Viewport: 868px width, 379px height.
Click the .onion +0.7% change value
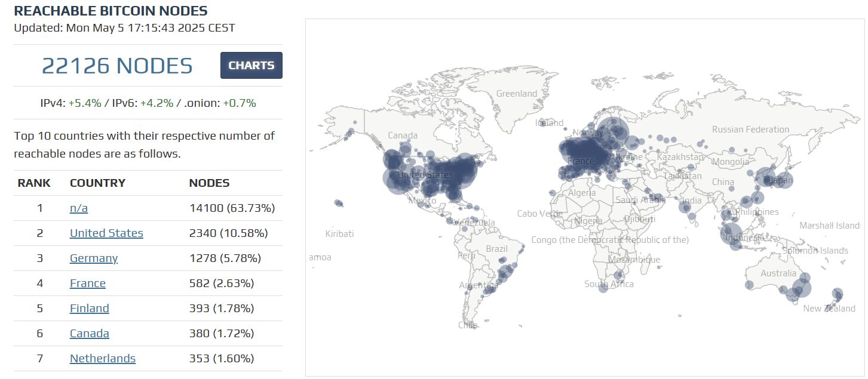point(240,103)
